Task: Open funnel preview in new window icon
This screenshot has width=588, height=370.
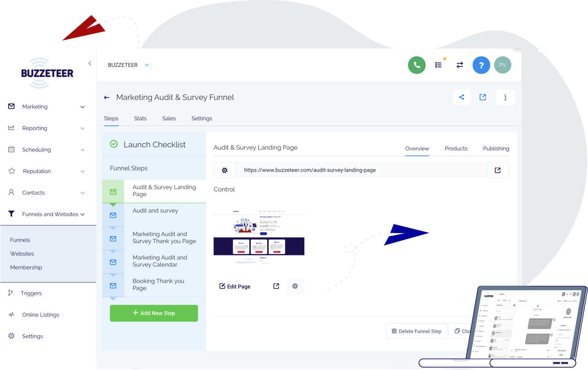Action: [483, 97]
